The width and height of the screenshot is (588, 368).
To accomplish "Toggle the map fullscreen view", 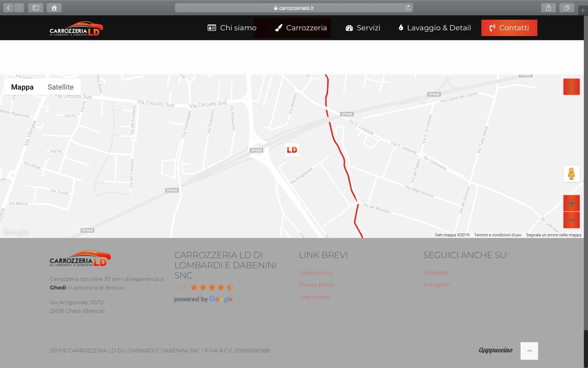I will click(x=571, y=87).
